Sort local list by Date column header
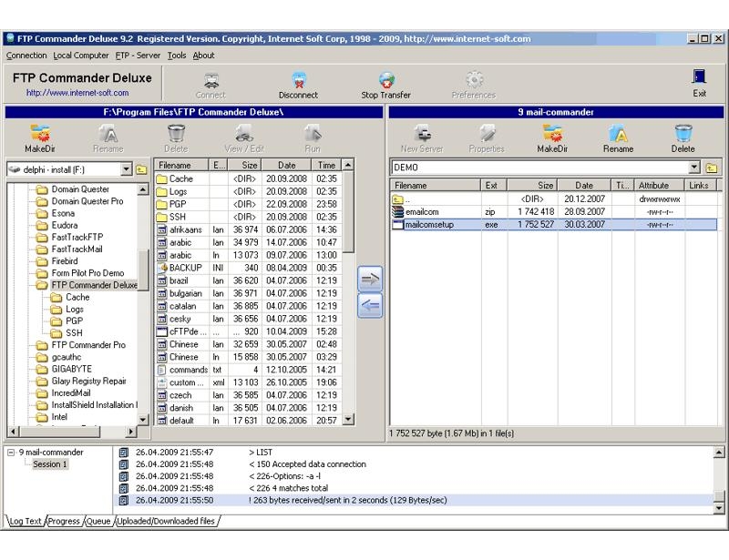 (286, 165)
